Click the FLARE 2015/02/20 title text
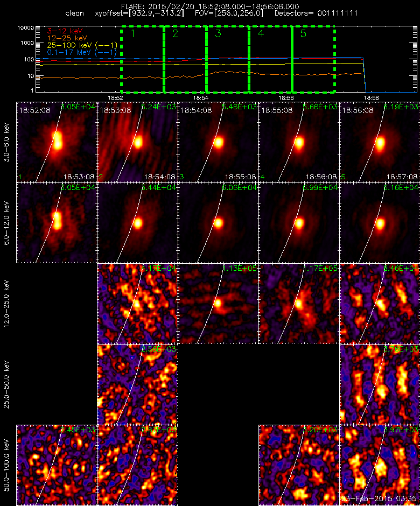The height and width of the screenshot is (506, 420). [x=210, y=6]
